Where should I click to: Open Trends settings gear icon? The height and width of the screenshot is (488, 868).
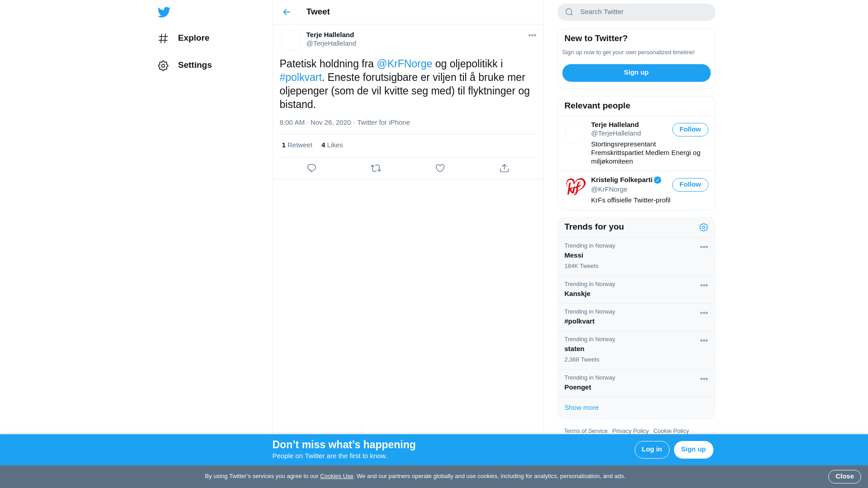tap(703, 227)
